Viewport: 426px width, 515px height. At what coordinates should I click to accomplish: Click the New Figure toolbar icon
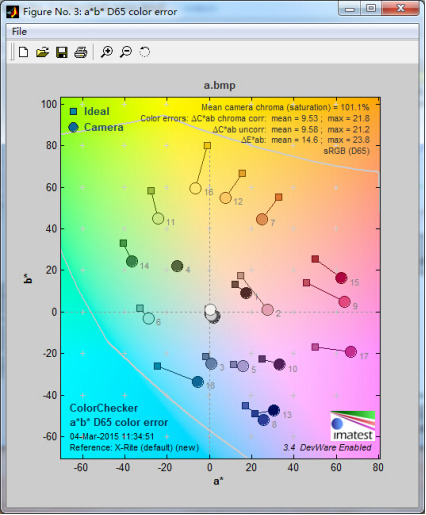[23, 52]
